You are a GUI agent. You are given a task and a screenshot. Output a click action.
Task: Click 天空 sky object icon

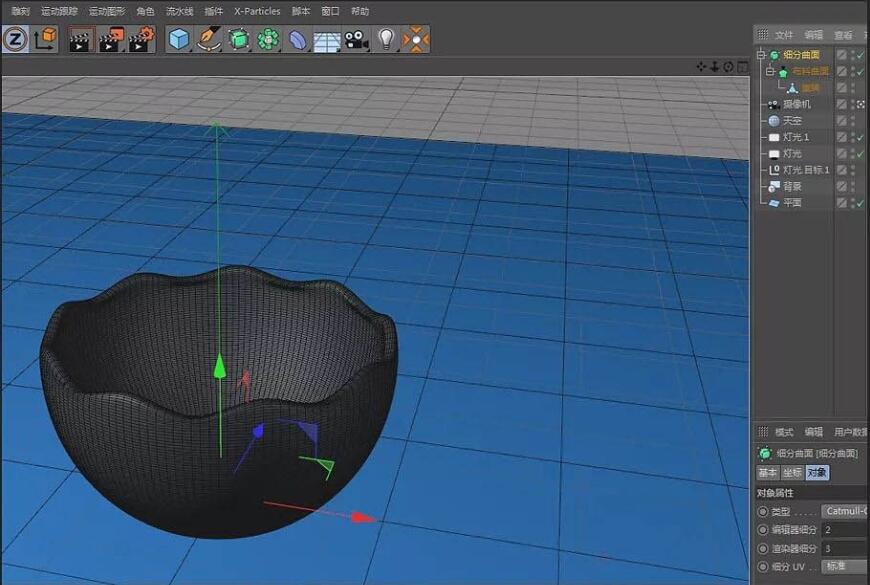click(x=774, y=120)
